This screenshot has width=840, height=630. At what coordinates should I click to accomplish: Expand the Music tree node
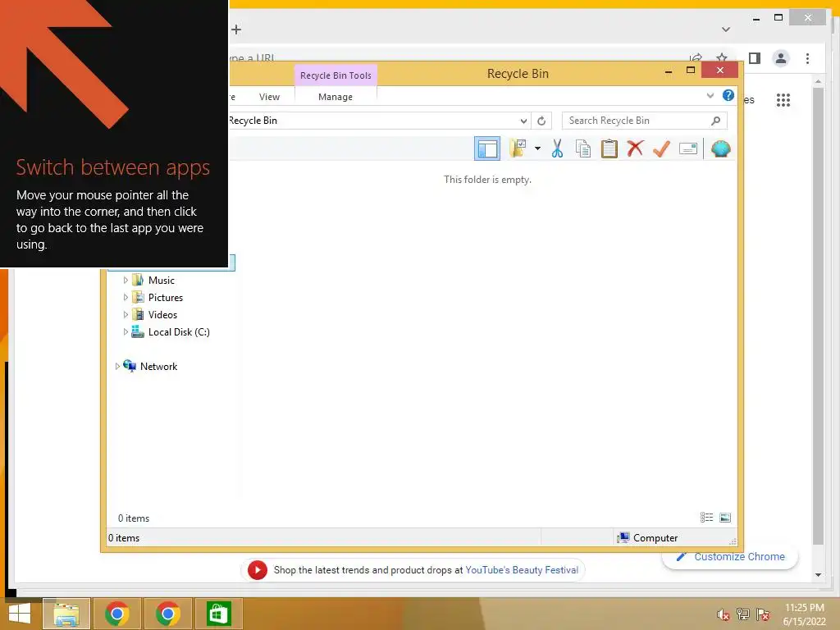(126, 281)
